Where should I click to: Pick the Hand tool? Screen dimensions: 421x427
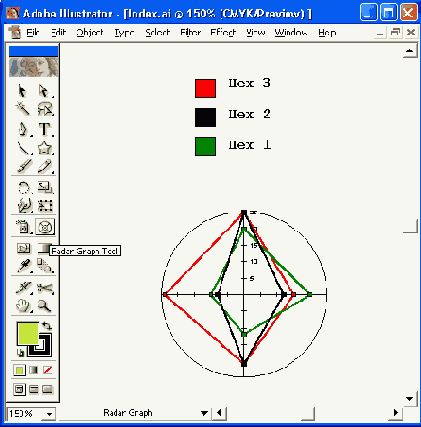tap(23, 305)
